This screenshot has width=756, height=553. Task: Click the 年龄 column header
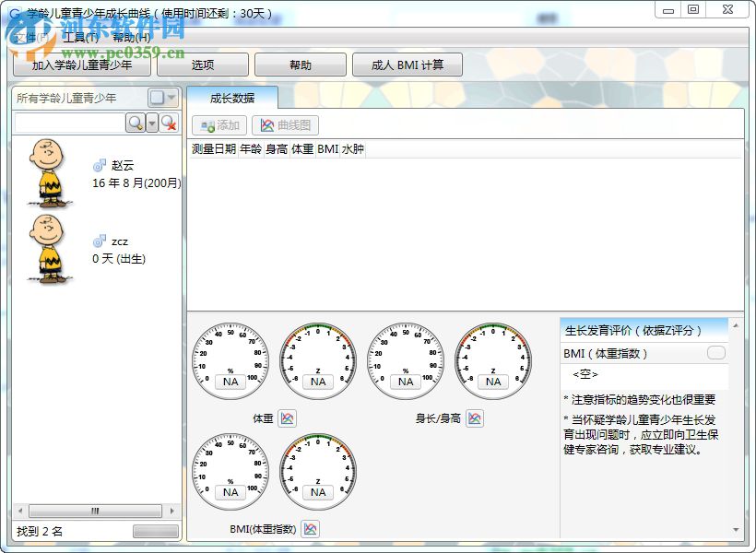tap(251, 149)
